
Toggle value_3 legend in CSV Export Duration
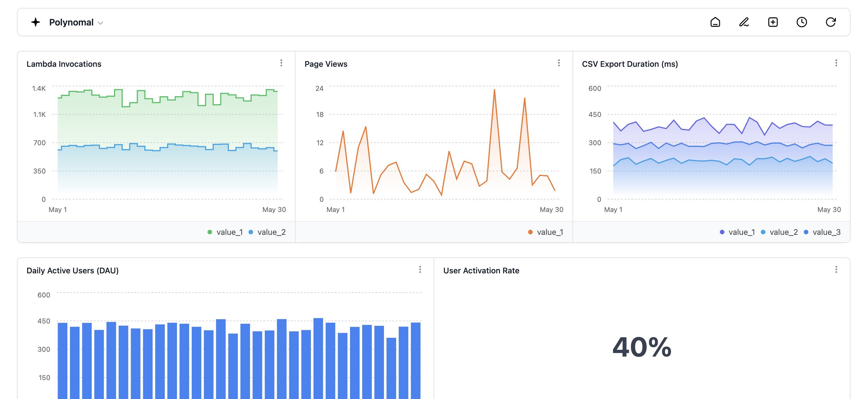click(x=822, y=232)
